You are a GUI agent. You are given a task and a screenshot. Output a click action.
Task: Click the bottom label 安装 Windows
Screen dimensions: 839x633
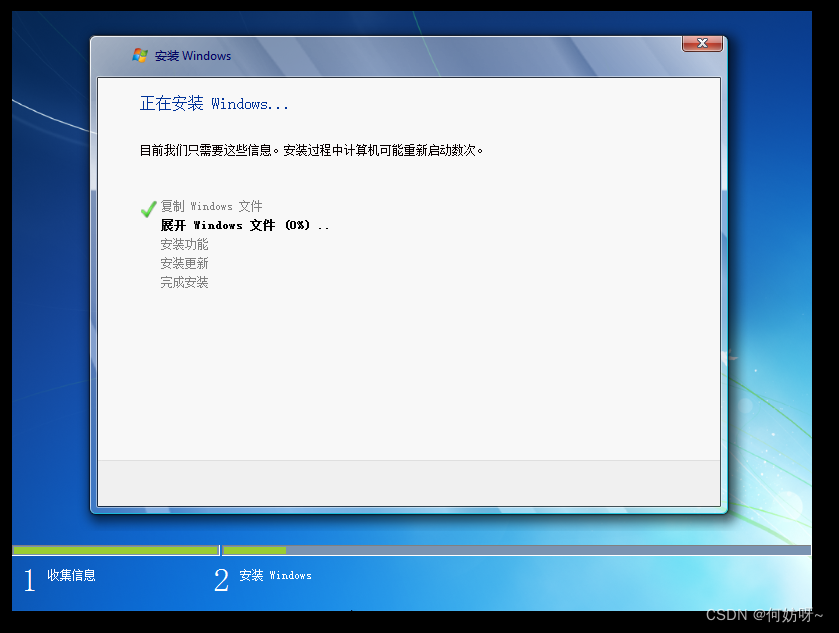click(275, 575)
